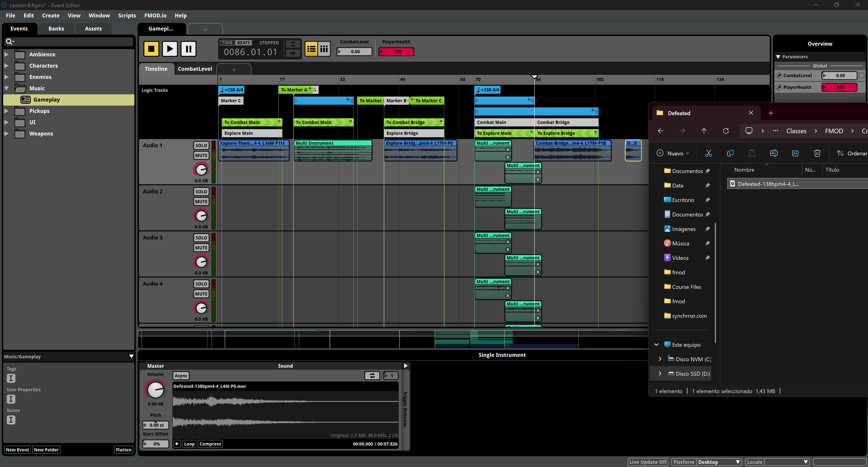The image size is (868, 467).
Task: Adjust Audio 1 track volume knob
Action: (x=201, y=170)
